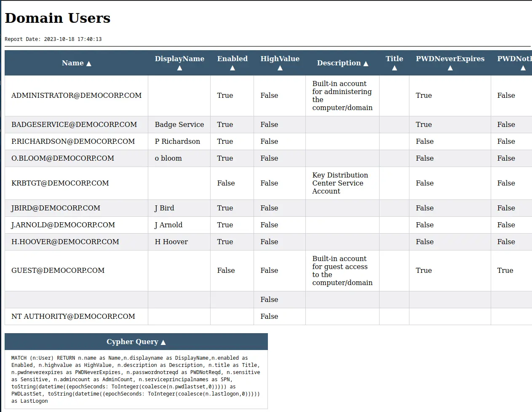Click the sort arrow next to Name

tap(88, 64)
